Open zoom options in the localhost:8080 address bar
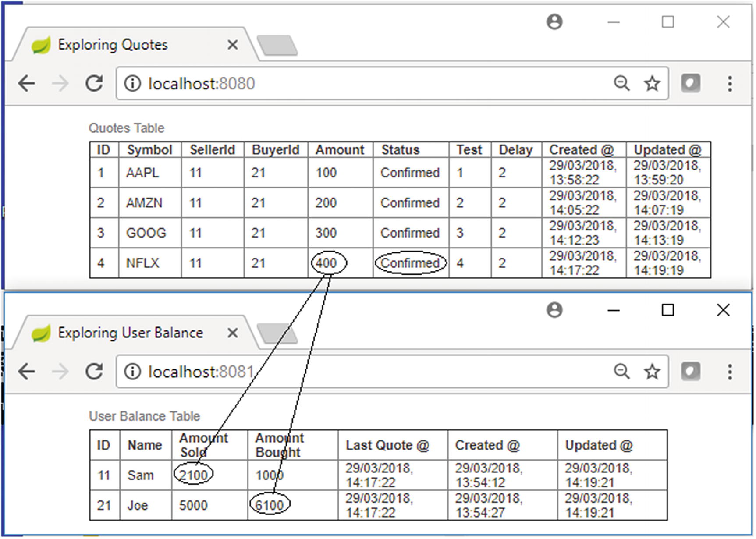 (622, 83)
